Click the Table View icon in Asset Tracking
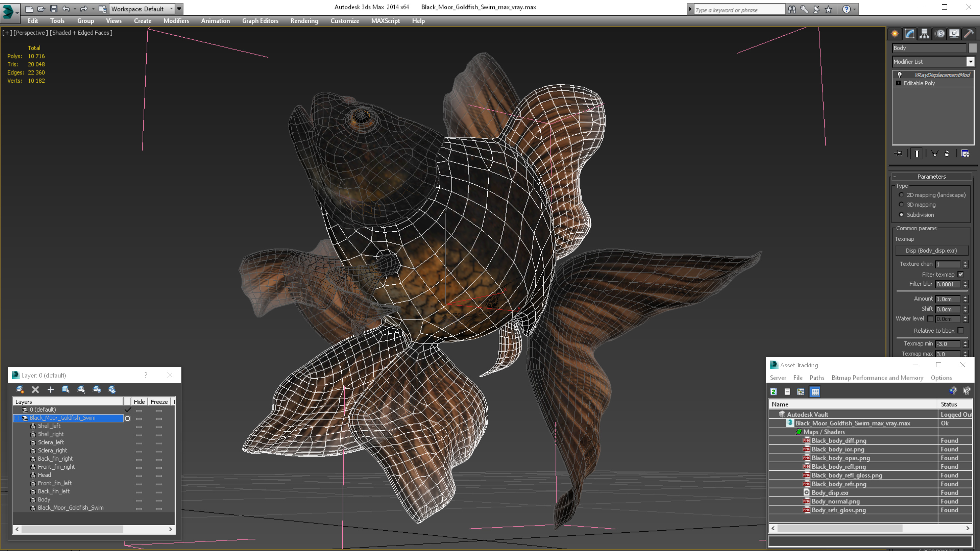This screenshot has width=980, height=551. point(815,392)
